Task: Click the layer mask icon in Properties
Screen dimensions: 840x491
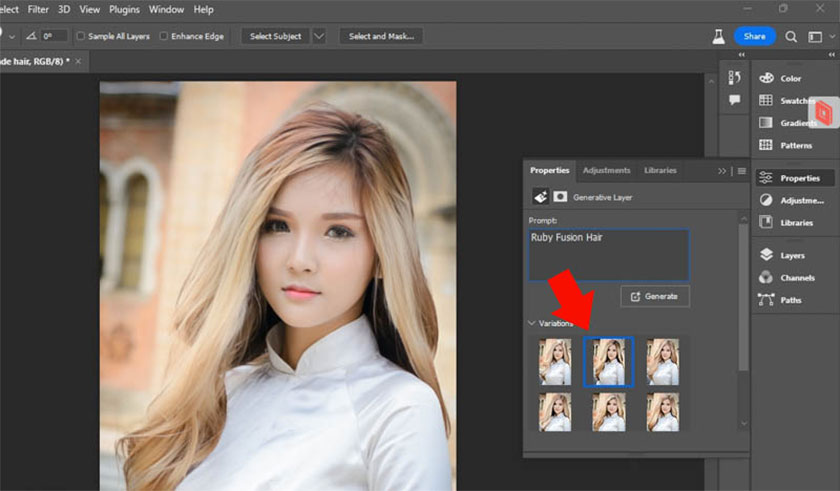Action: tap(560, 197)
